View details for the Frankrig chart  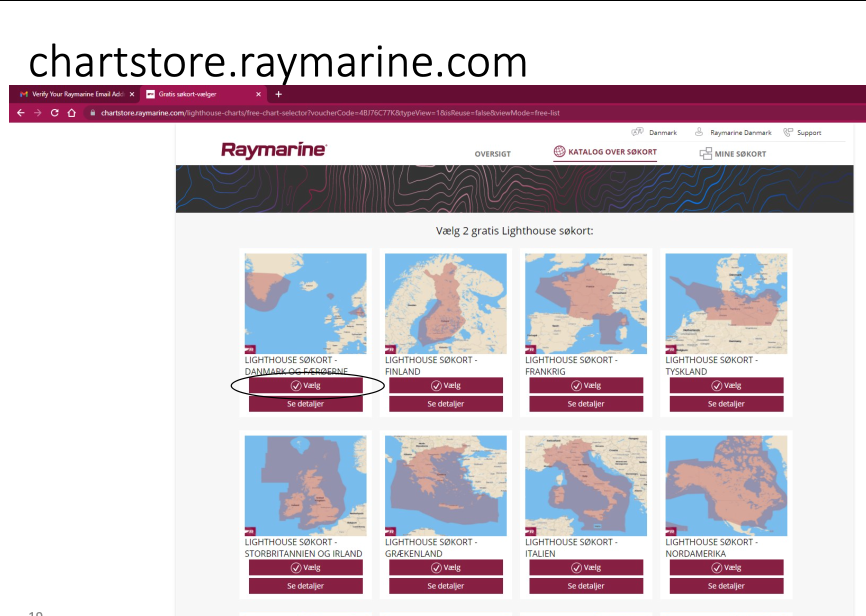pos(586,404)
